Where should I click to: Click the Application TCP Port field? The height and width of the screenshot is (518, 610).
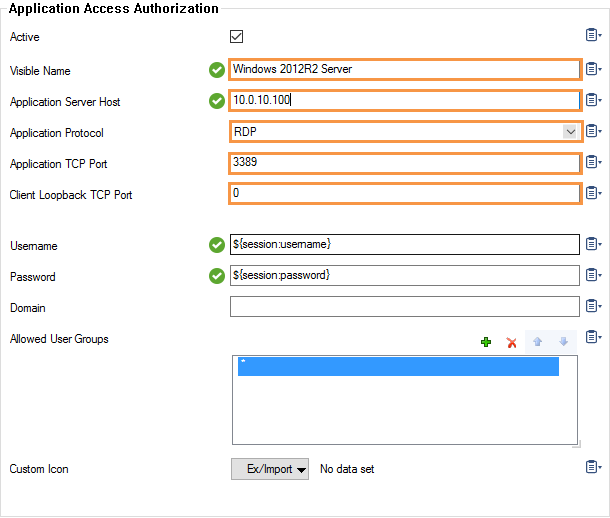coord(405,163)
